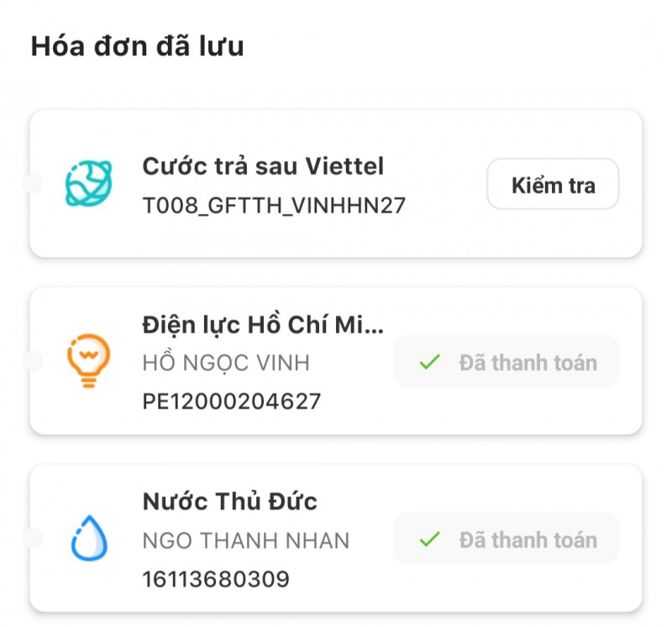The width and height of the screenshot is (672, 627).
Task: Tap the orange light bulb electricity icon
Action: coord(88,360)
